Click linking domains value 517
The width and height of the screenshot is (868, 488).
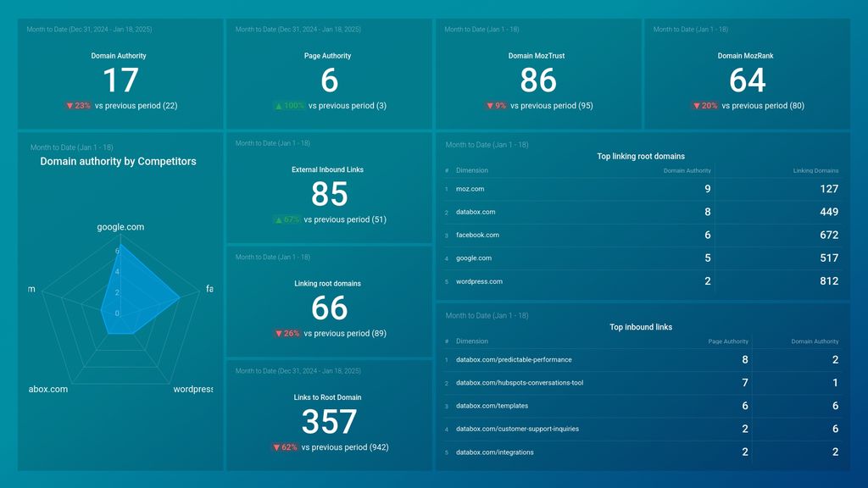829,258
